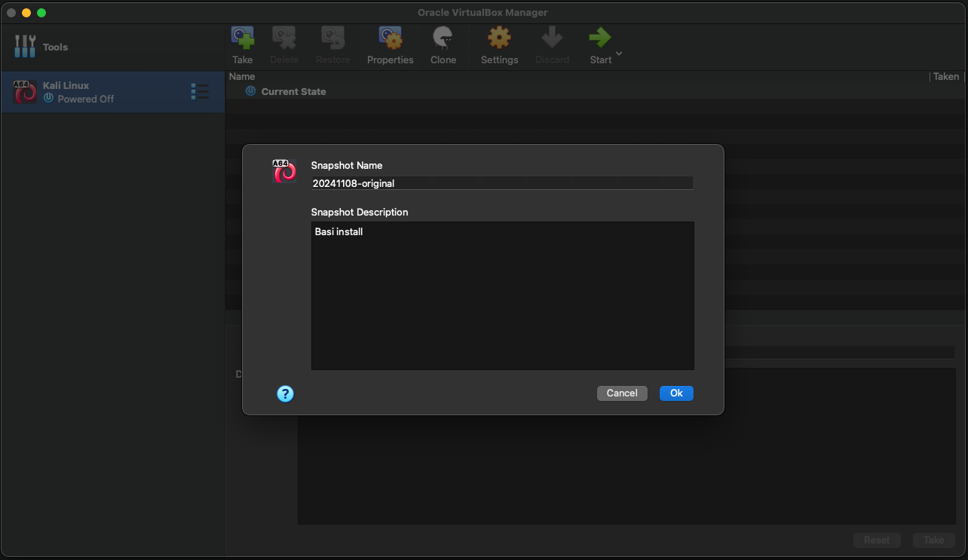Click the Name column header
968x560 pixels.
[242, 76]
